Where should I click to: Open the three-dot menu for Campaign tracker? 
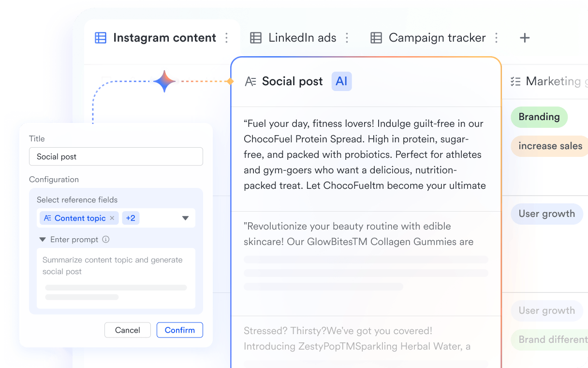pyautogui.click(x=496, y=38)
